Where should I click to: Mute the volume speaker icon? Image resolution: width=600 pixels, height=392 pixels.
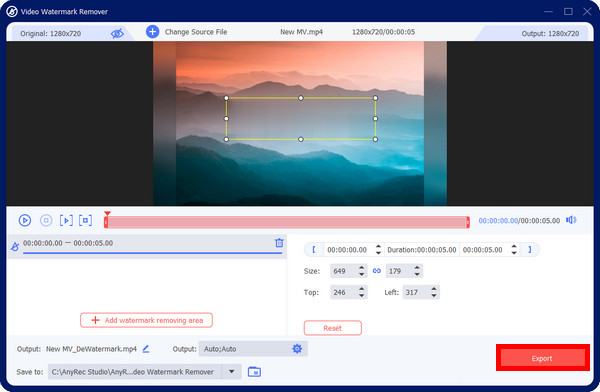click(x=571, y=220)
